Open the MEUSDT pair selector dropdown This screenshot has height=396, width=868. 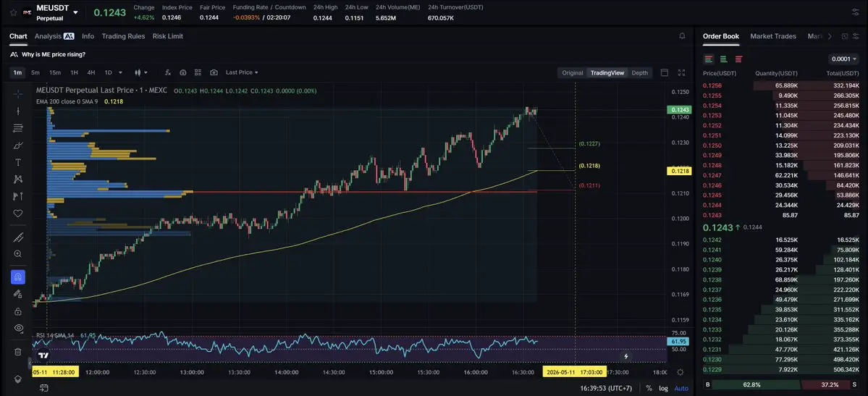click(75, 12)
